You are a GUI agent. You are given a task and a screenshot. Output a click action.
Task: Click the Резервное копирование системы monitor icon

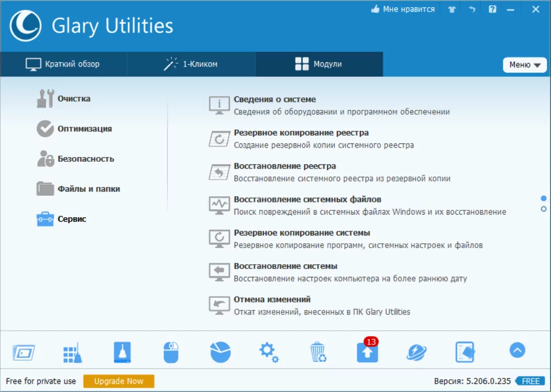[x=219, y=239]
